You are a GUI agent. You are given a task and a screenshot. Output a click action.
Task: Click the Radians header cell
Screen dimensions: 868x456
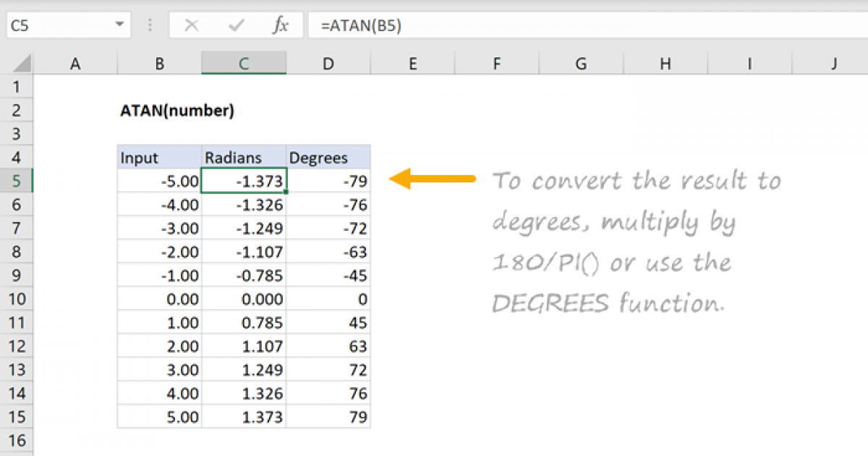coord(244,158)
